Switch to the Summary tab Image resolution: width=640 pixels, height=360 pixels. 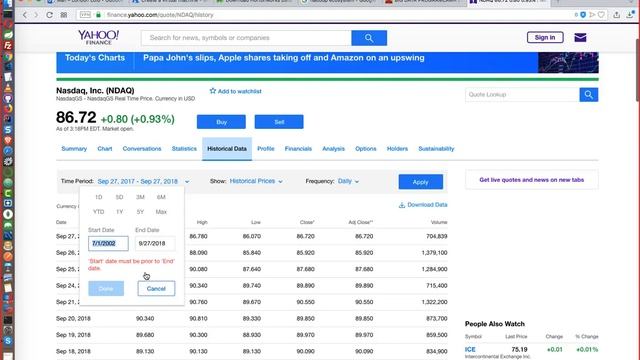coord(74,149)
